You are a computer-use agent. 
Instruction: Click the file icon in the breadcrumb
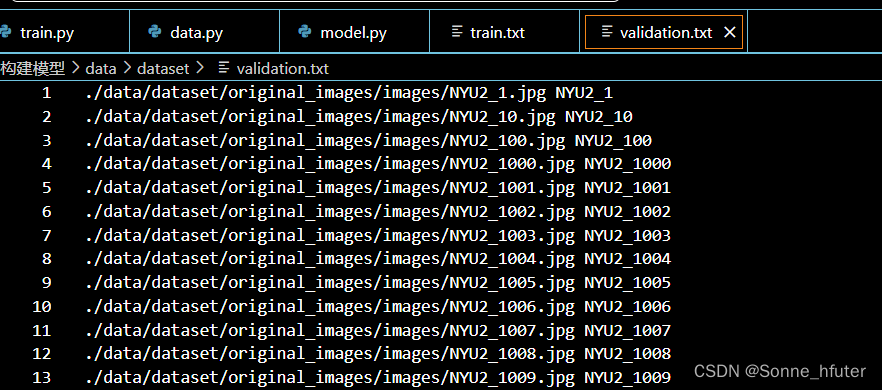point(224,68)
